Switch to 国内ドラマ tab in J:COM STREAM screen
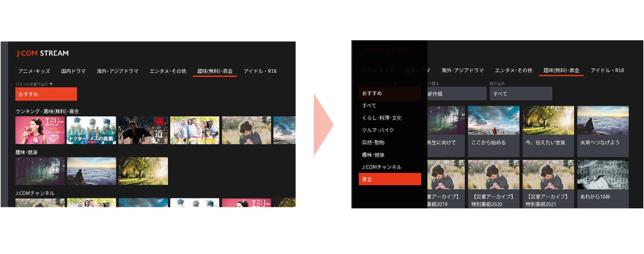 [73, 71]
